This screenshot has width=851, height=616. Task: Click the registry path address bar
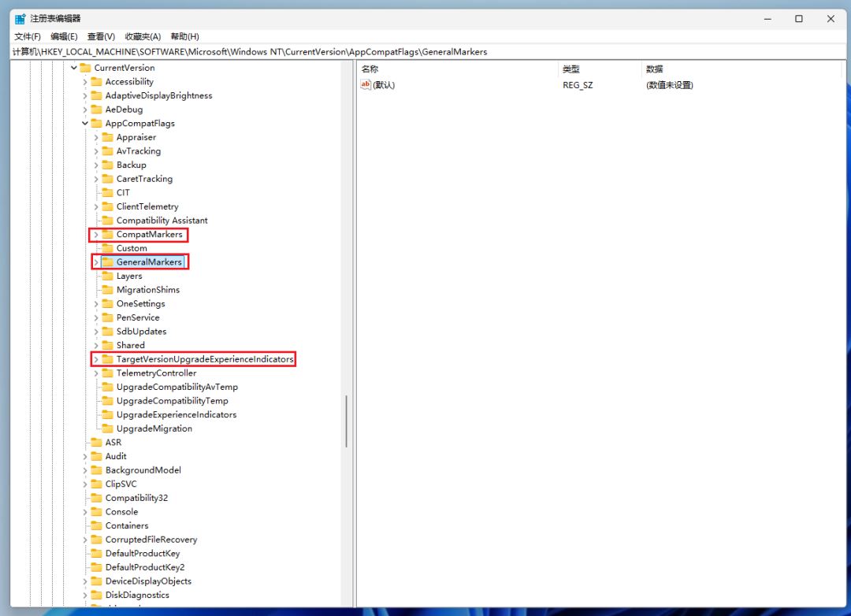pos(425,52)
